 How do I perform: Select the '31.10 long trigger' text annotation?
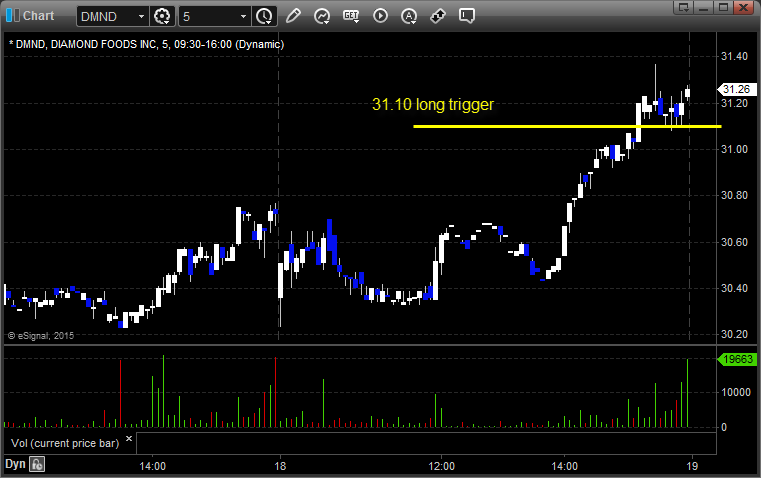point(433,104)
